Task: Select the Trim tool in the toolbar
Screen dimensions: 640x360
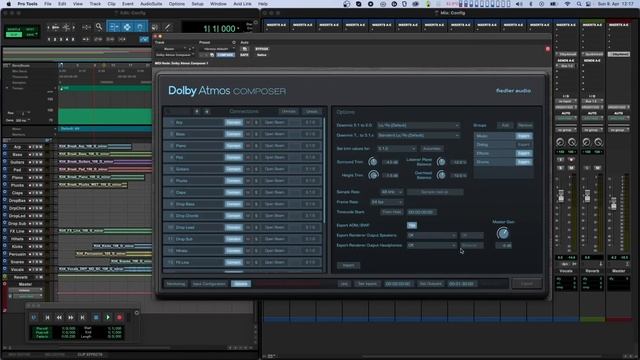Action: click(x=114, y=27)
